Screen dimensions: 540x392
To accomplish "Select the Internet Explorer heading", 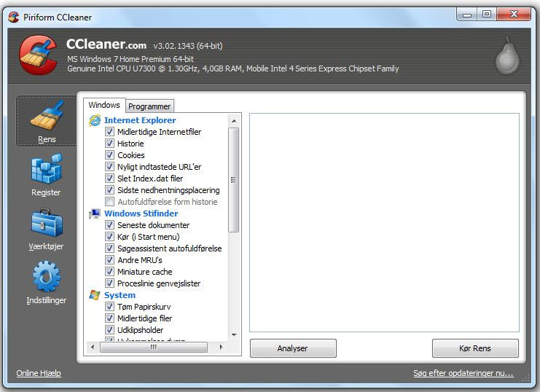I will 140,120.
